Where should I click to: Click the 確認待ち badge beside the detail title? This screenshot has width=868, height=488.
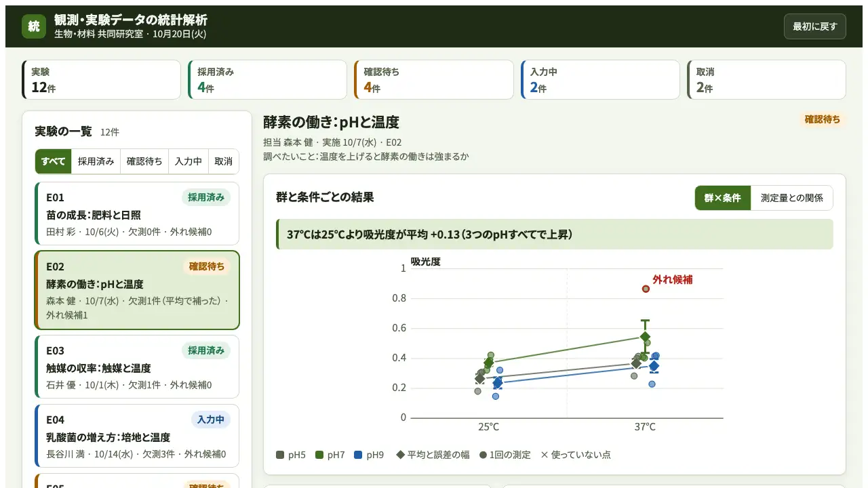pos(823,119)
